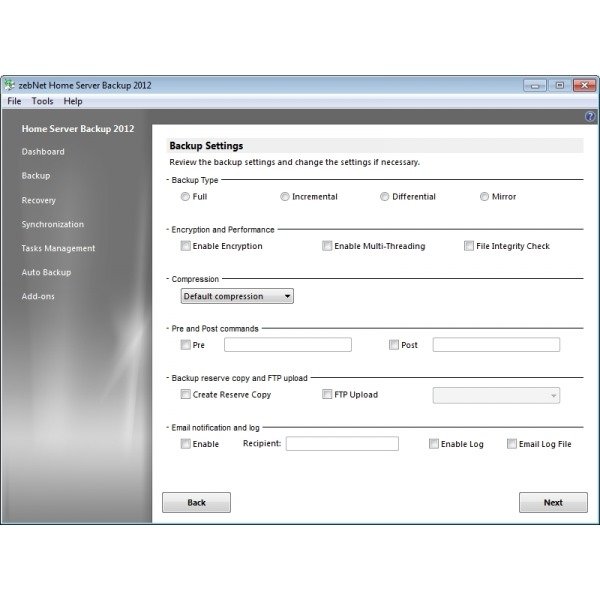Tick the Pre command checkbox
Screen dimensions: 600x600
click(x=185, y=345)
